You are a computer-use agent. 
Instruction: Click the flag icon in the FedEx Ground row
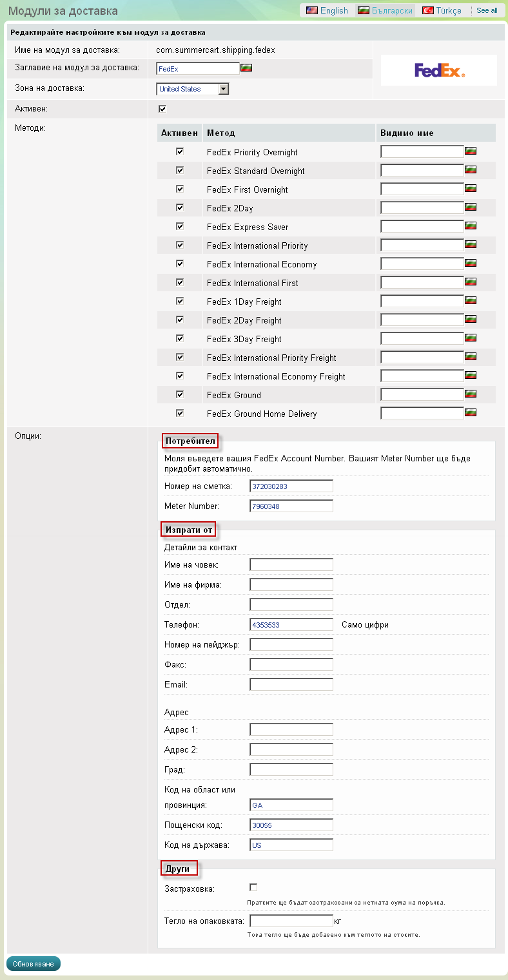point(471,394)
